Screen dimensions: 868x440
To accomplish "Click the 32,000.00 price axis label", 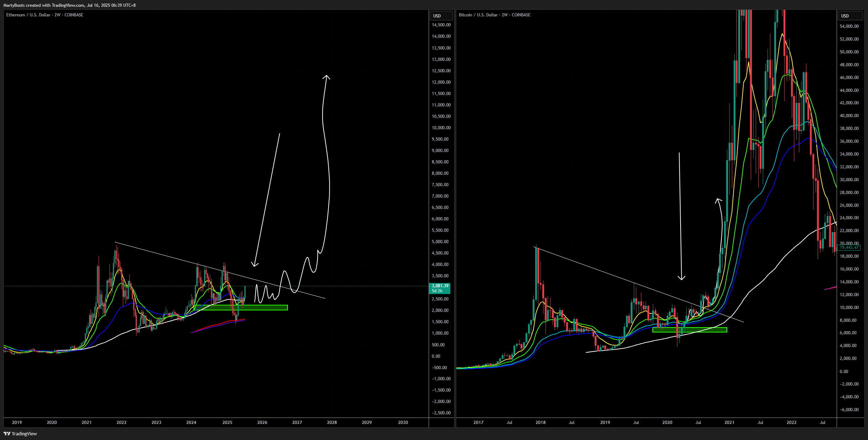I will click(x=849, y=167).
